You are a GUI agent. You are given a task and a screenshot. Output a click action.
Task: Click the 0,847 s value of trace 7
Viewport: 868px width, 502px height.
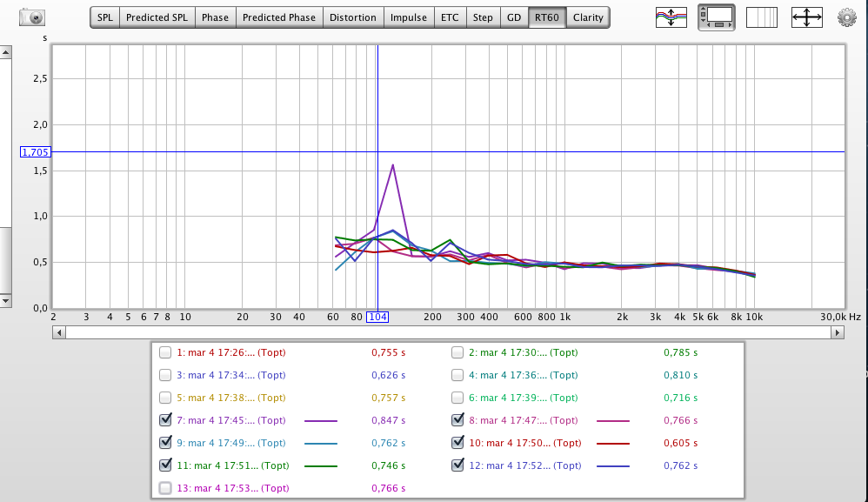388,420
